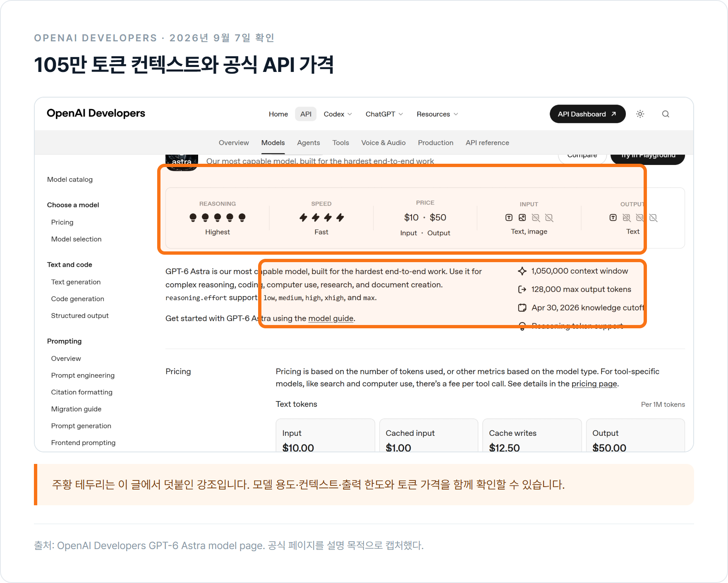The height and width of the screenshot is (583, 728).
Task: Toggle the light/dark theme sun icon
Action: coord(640,114)
